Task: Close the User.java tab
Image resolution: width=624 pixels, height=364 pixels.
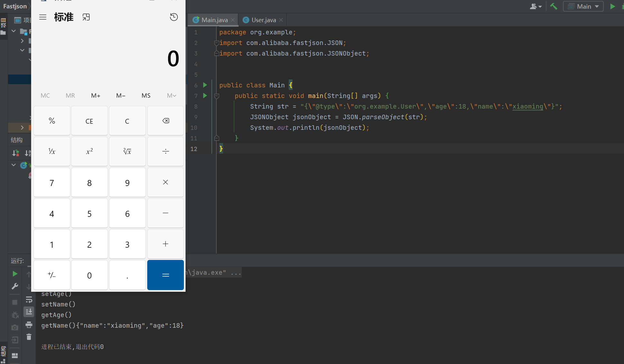Action: (281, 20)
